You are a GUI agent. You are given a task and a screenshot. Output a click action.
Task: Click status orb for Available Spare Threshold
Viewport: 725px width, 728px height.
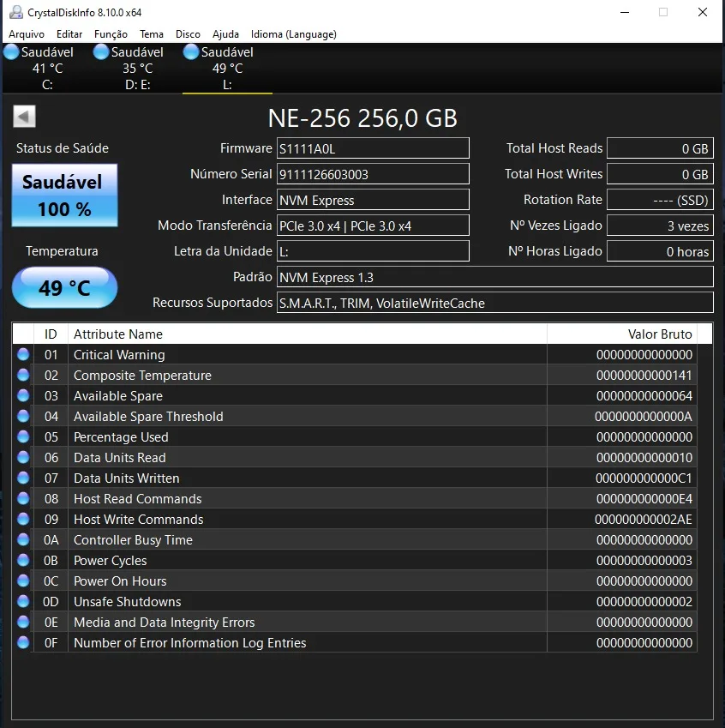click(23, 416)
